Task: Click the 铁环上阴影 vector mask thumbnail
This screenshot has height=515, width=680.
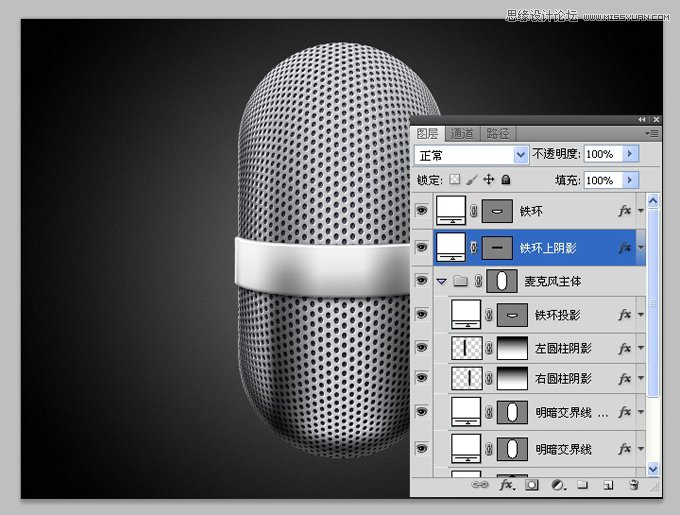Action: 497,248
